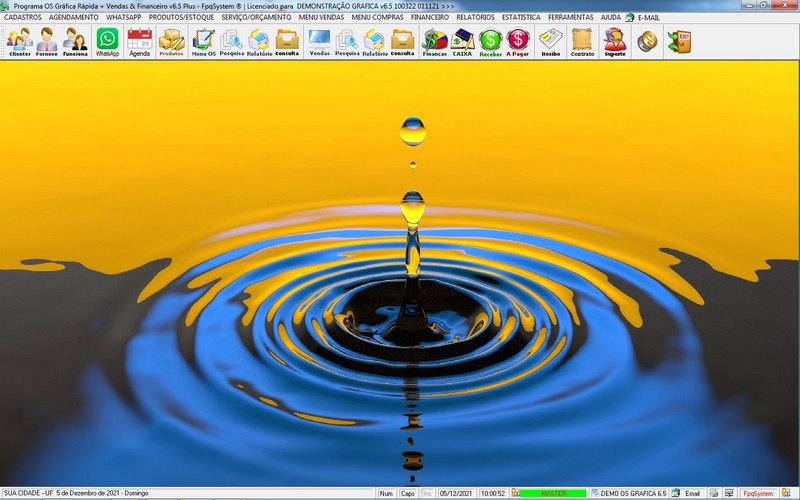
Task: Open the FINANCEIRO menu
Action: [x=430, y=17]
